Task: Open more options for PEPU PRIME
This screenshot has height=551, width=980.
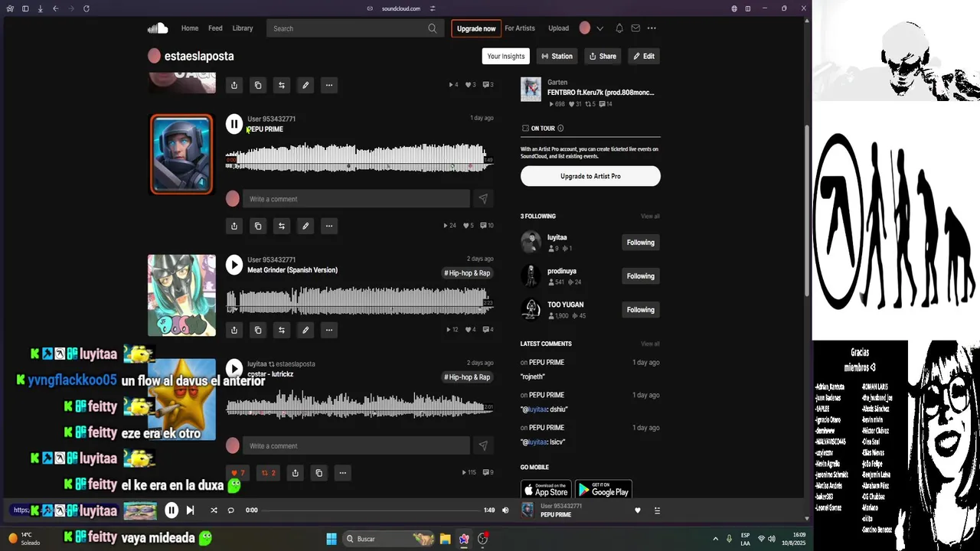Action: 329,226
